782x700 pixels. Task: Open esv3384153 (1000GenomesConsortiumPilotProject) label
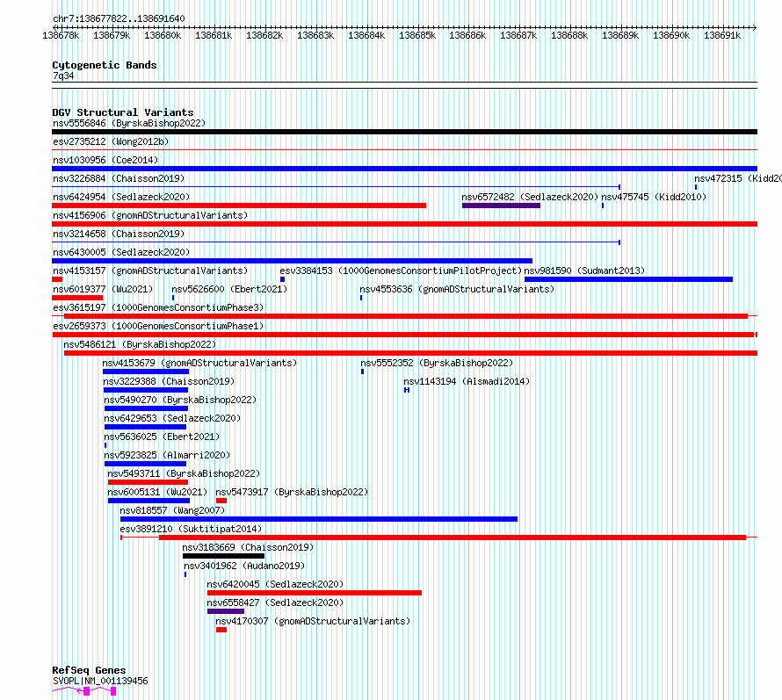(x=401, y=271)
